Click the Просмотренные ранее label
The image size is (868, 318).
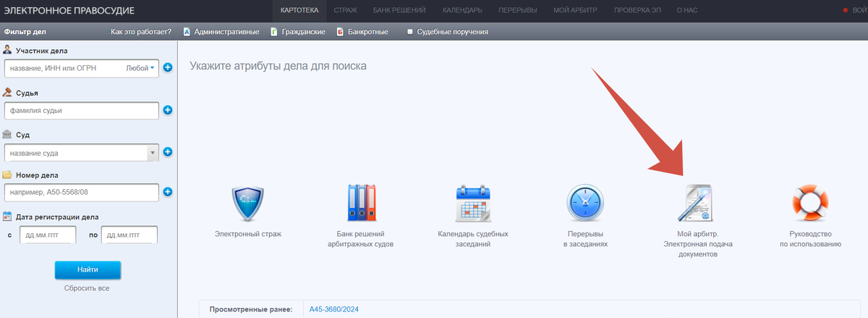coord(251,309)
